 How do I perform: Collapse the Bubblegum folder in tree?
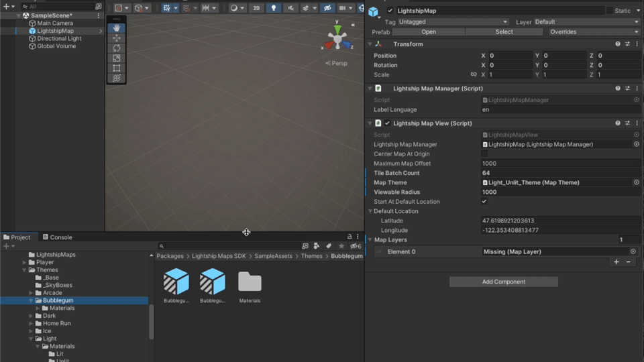click(x=31, y=300)
